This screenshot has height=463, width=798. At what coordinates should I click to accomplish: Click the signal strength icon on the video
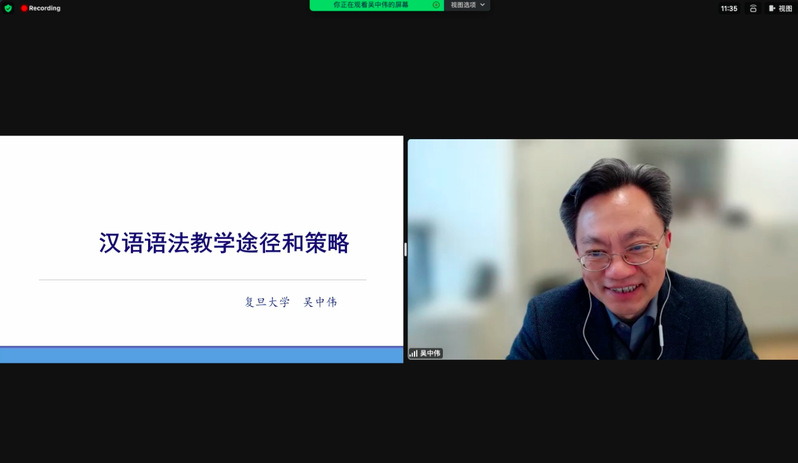(413, 353)
